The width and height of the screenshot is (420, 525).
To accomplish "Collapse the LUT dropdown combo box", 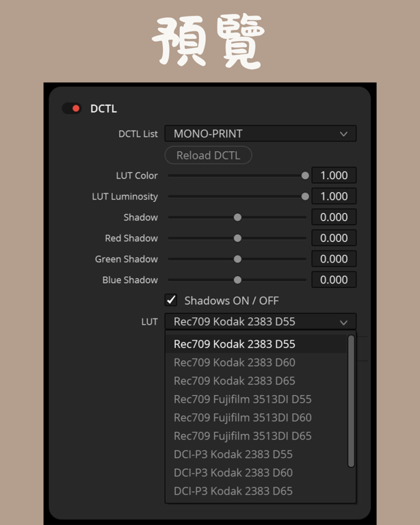I will pyautogui.click(x=260, y=322).
